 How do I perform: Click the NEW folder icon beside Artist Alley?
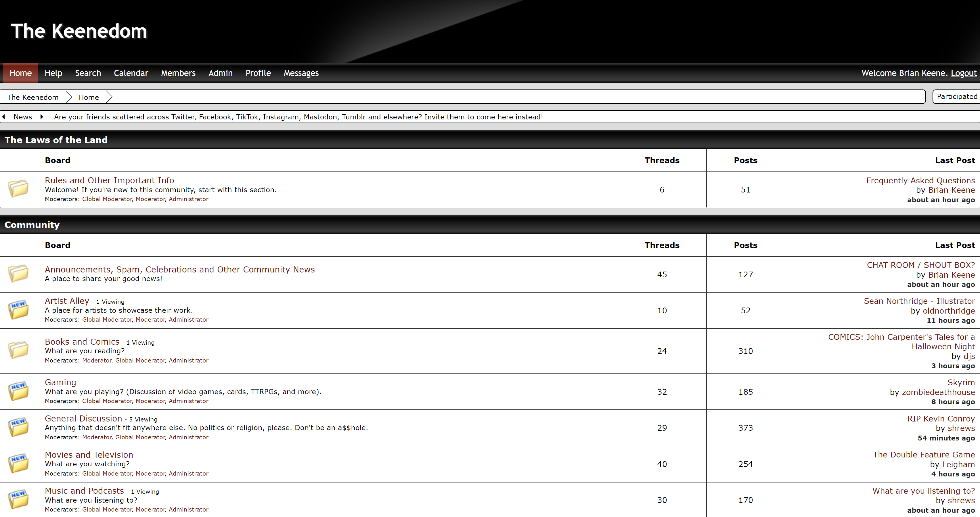(x=18, y=310)
